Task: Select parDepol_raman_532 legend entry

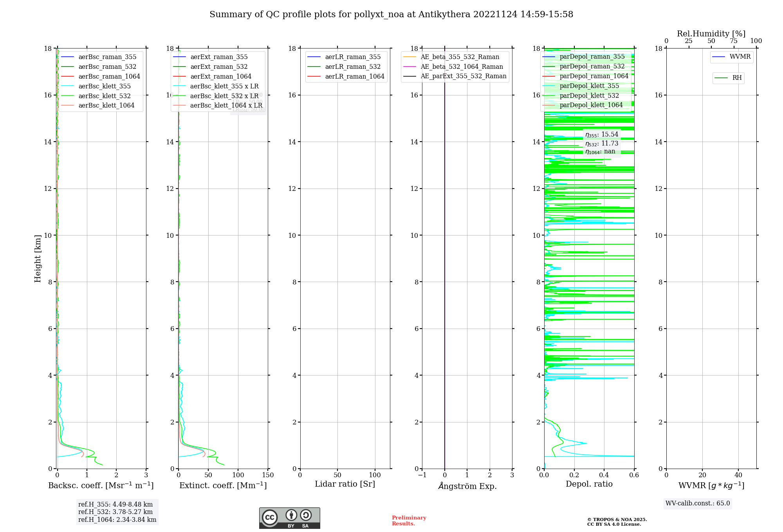Action: 584,66
